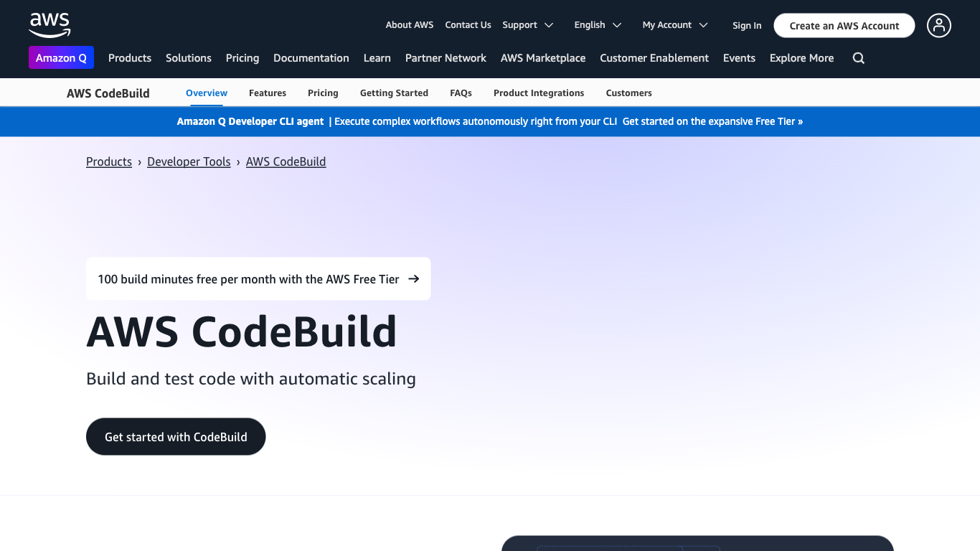Screen dimensions: 980x551
Task: Select the Overview tab
Action: point(207,93)
